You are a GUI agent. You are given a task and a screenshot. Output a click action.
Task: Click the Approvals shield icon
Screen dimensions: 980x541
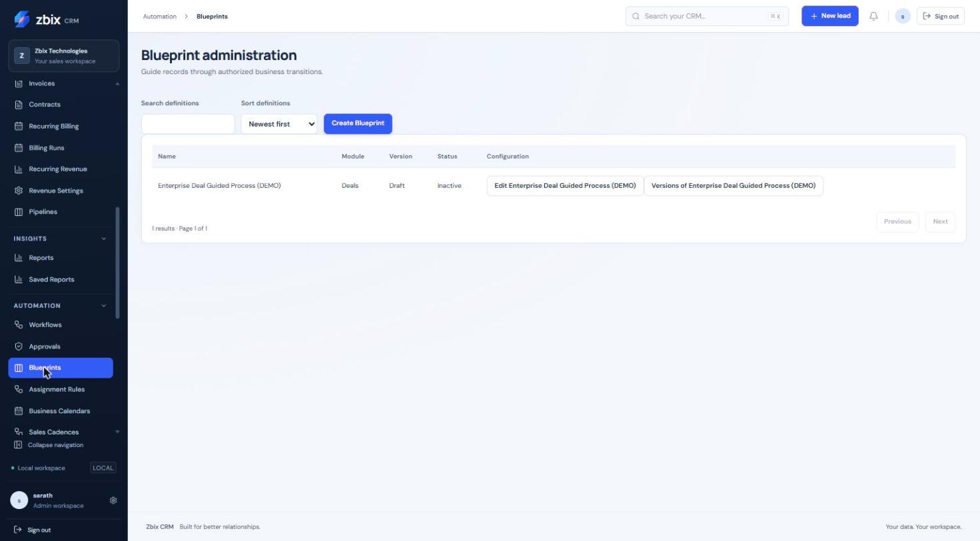tap(19, 346)
